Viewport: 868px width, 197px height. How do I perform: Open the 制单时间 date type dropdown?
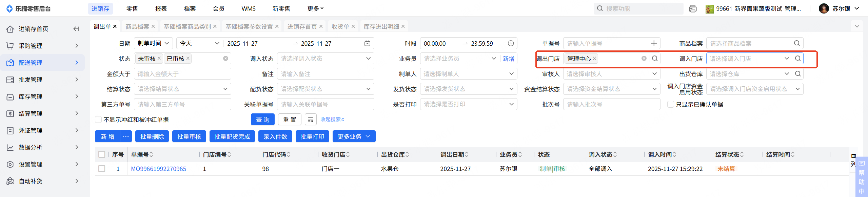(x=153, y=43)
